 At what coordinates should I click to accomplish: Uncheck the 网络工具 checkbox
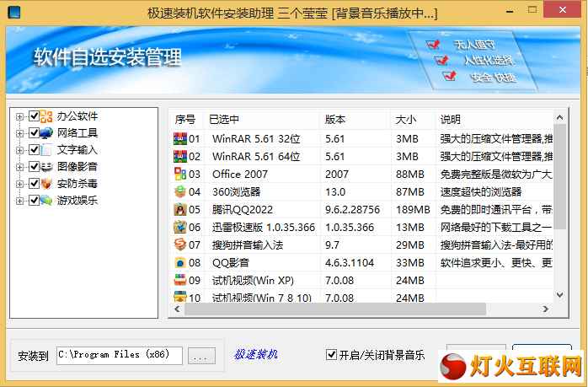(x=34, y=133)
